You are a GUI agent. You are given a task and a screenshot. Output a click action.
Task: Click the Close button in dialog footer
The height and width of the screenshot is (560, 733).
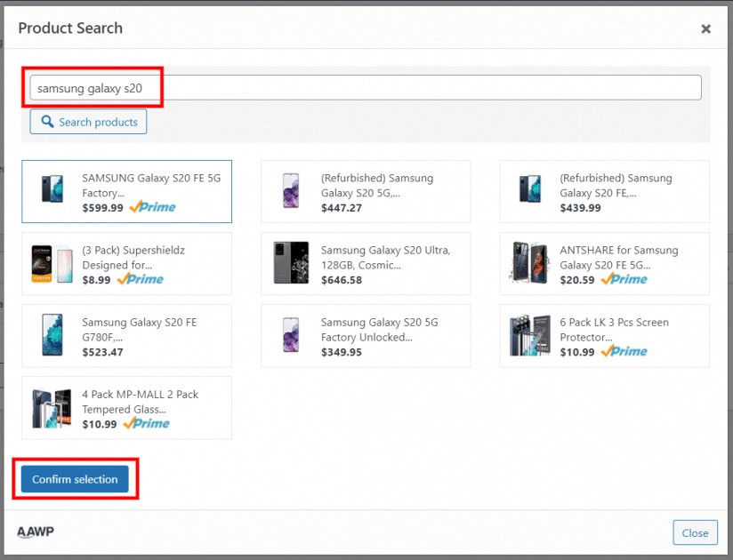tap(695, 532)
